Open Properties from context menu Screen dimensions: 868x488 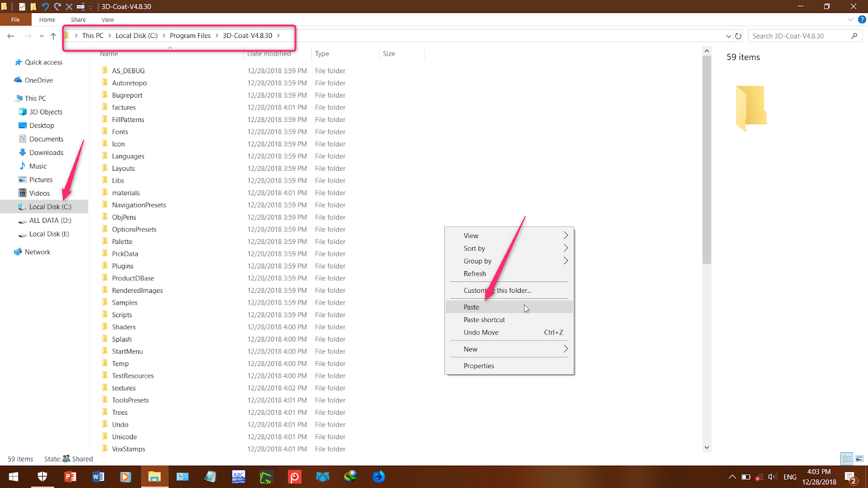click(509, 366)
